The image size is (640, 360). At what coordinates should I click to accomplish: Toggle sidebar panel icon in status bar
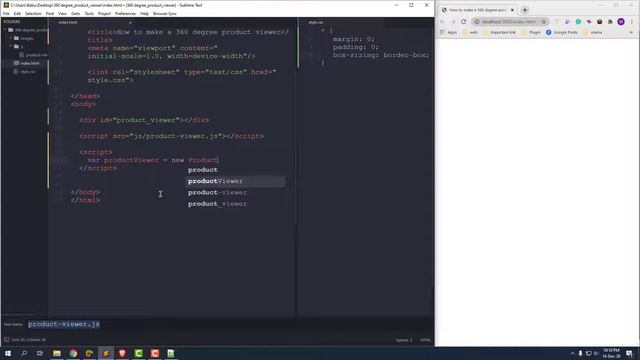(x=7, y=340)
